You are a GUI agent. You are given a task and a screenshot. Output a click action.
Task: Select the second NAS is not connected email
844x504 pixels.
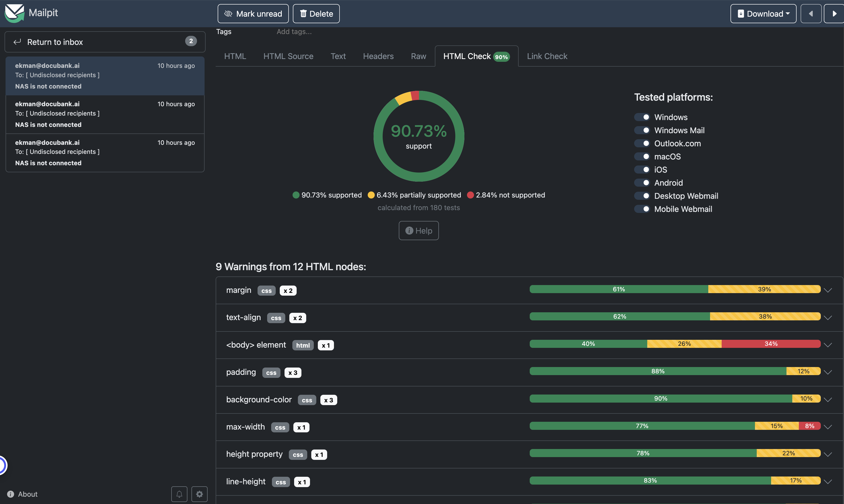tap(105, 114)
